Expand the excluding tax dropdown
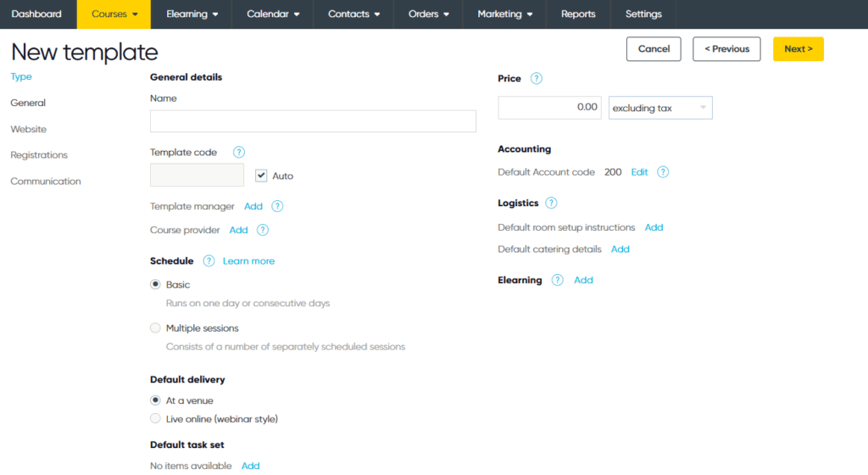 pos(660,108)
